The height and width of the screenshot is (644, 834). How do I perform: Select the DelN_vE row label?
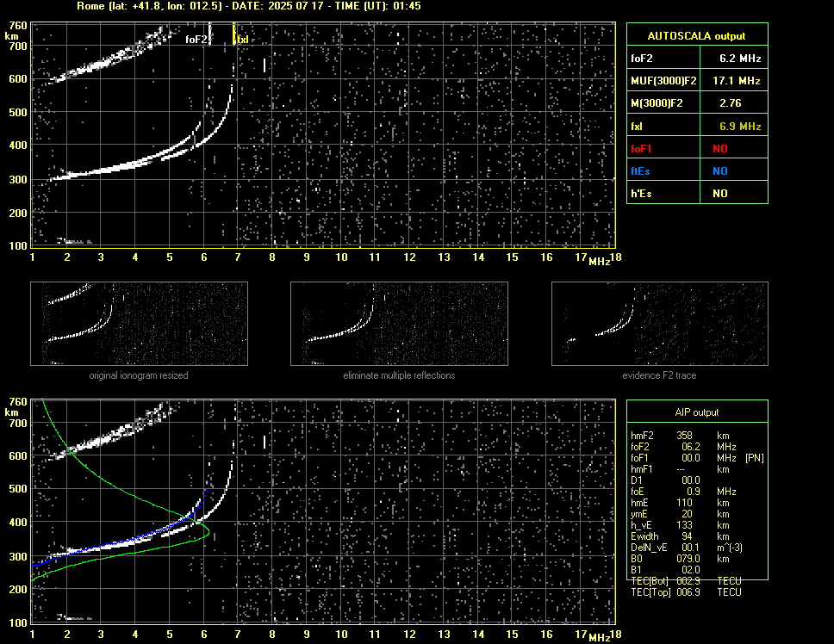649,548
